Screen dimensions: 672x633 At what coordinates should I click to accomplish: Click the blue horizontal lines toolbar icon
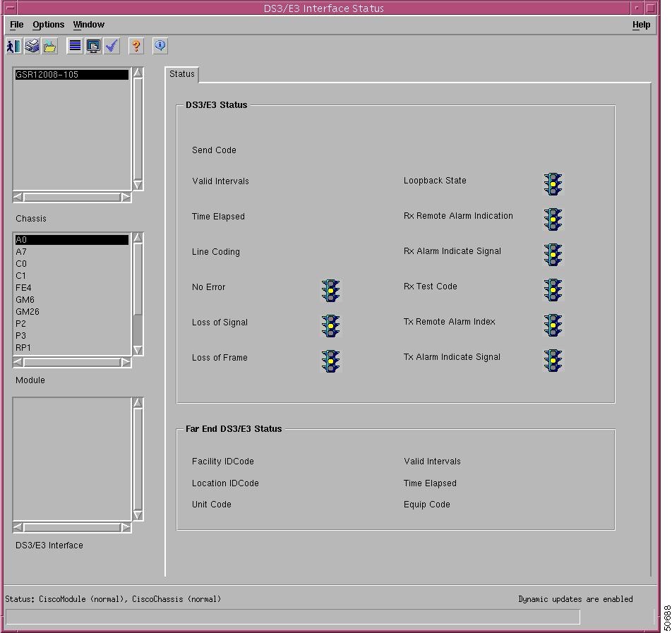[75, 46]
